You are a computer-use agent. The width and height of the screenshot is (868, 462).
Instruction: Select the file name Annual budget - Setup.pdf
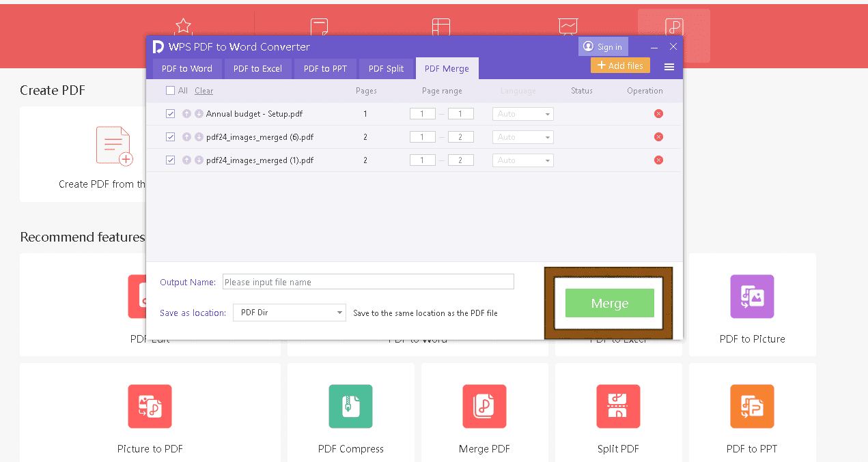tap(253, 114)
